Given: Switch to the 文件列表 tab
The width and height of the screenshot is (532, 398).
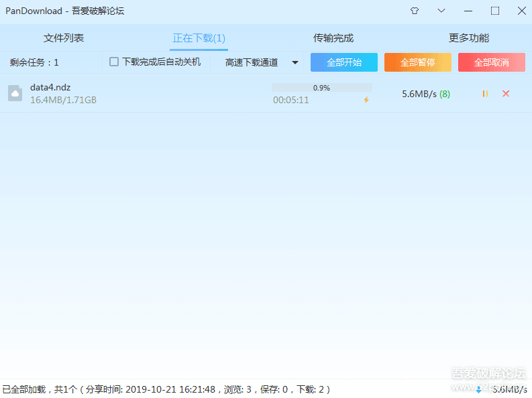Looking at the screenshot, I should pos(64,38).
